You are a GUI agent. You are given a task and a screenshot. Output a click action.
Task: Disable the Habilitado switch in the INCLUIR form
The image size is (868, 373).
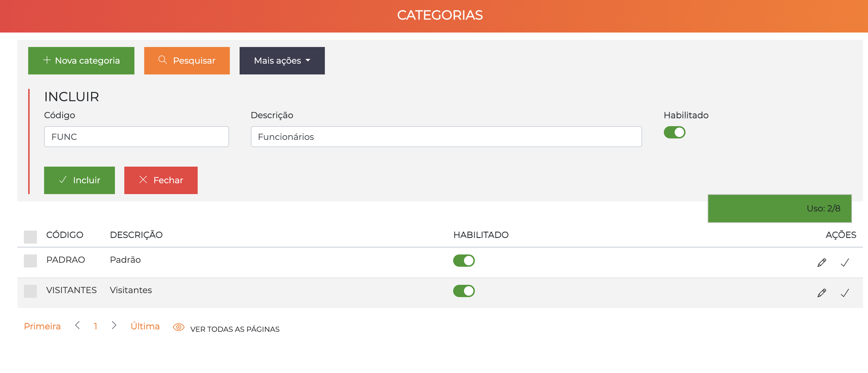(674, 133)
